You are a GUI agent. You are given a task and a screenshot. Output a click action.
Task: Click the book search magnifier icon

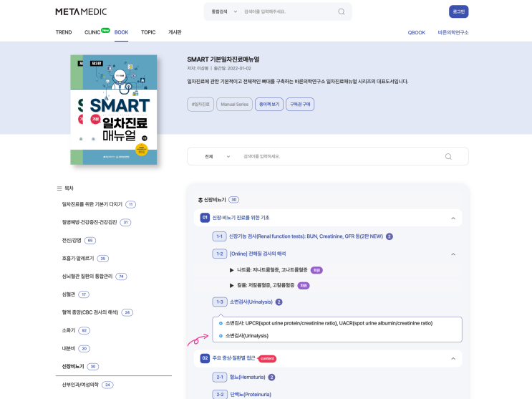point(448,157)
